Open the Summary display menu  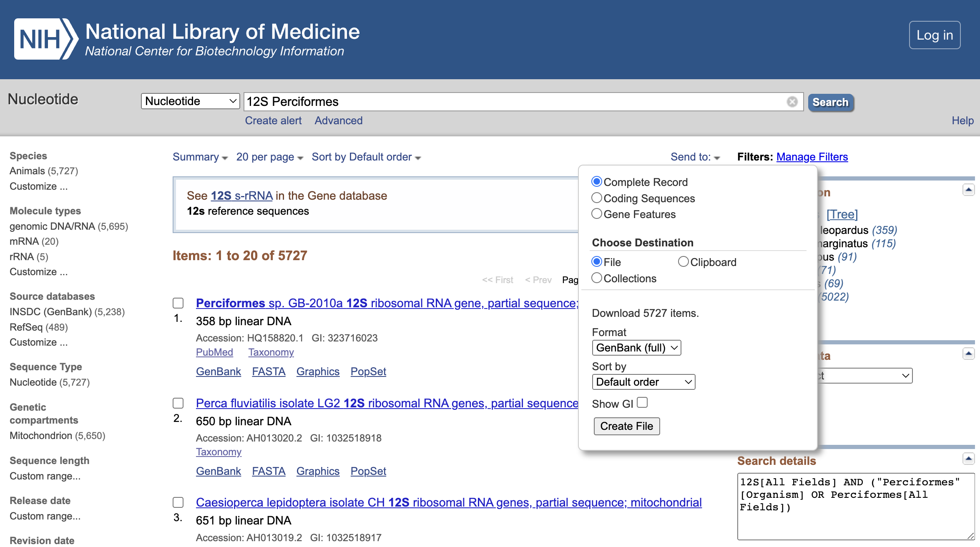pos(200,157)
